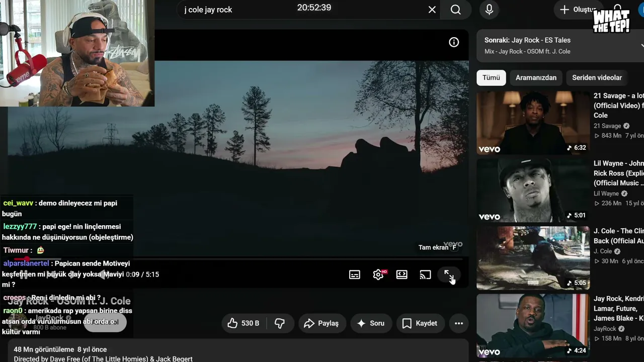Toggle subtitles in the video player
This screenshot has height=362, width=644.
pos(355,275)
